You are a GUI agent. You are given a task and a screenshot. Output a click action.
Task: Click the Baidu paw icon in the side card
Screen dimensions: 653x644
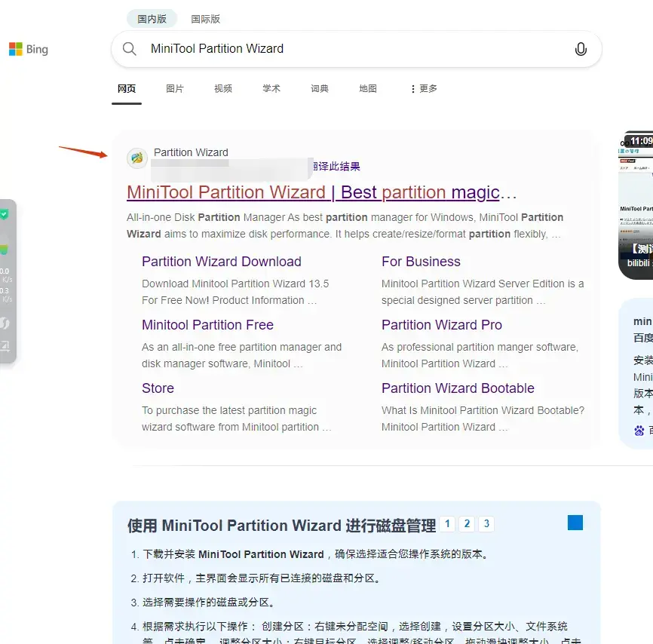click(639, 431)
